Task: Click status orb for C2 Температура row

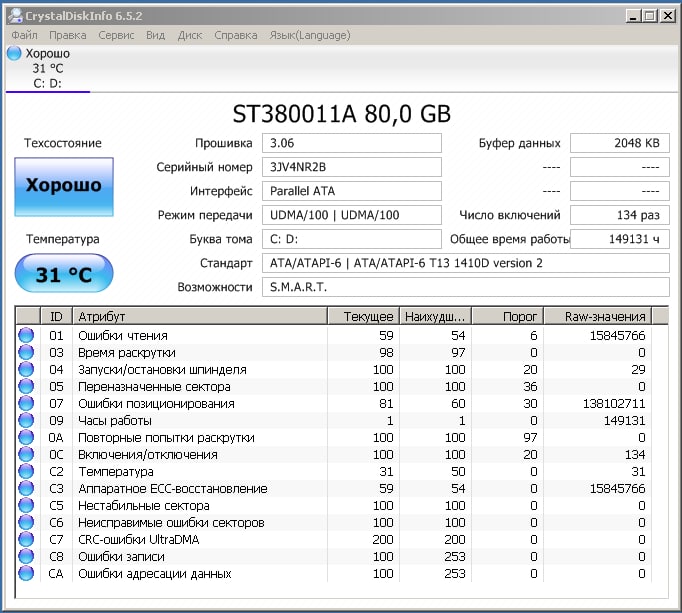Action: [26, 471]
